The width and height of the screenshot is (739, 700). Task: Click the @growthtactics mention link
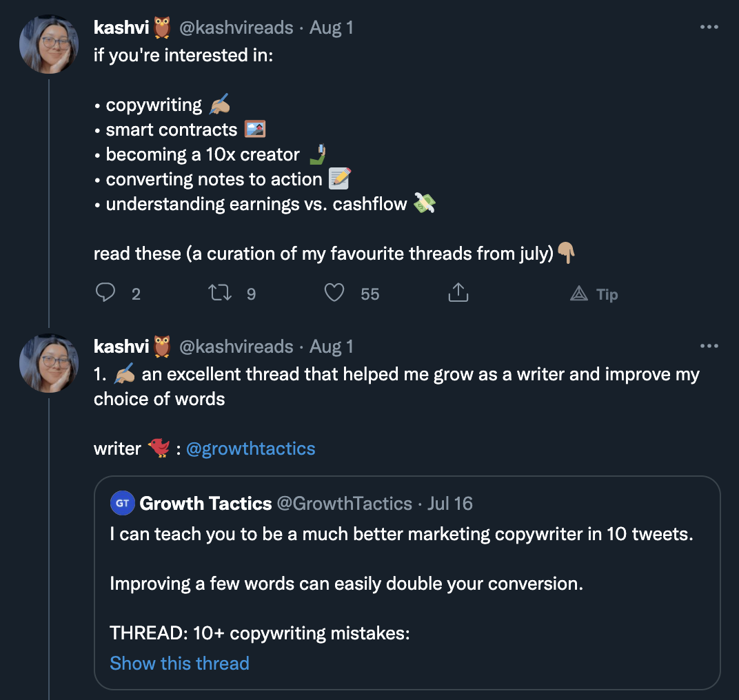pos(250,449)
